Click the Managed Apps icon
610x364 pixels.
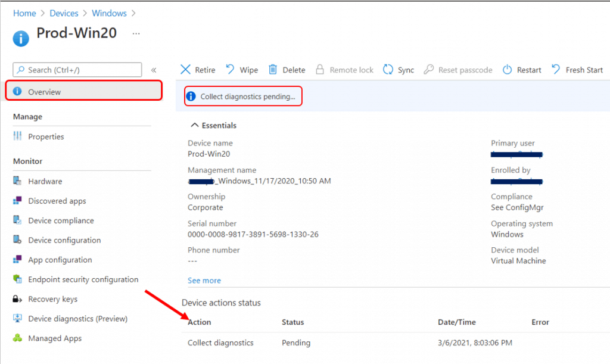click(x=17, y=338)
